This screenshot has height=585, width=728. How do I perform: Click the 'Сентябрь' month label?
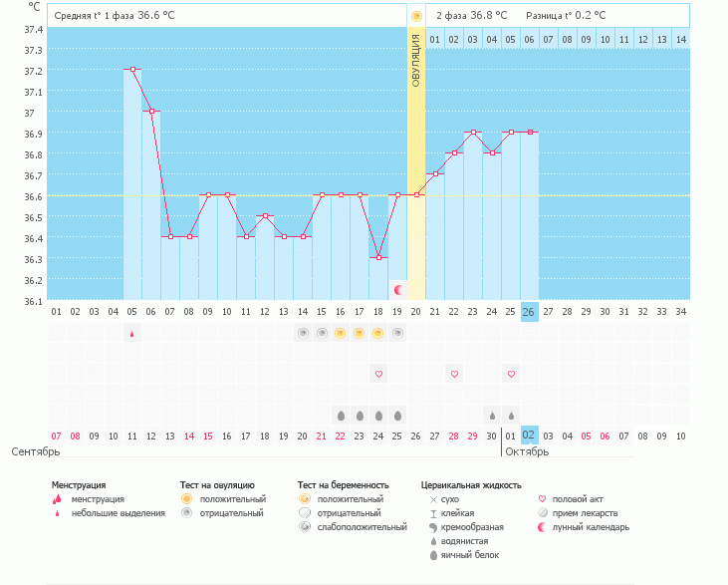pos(36,451)
